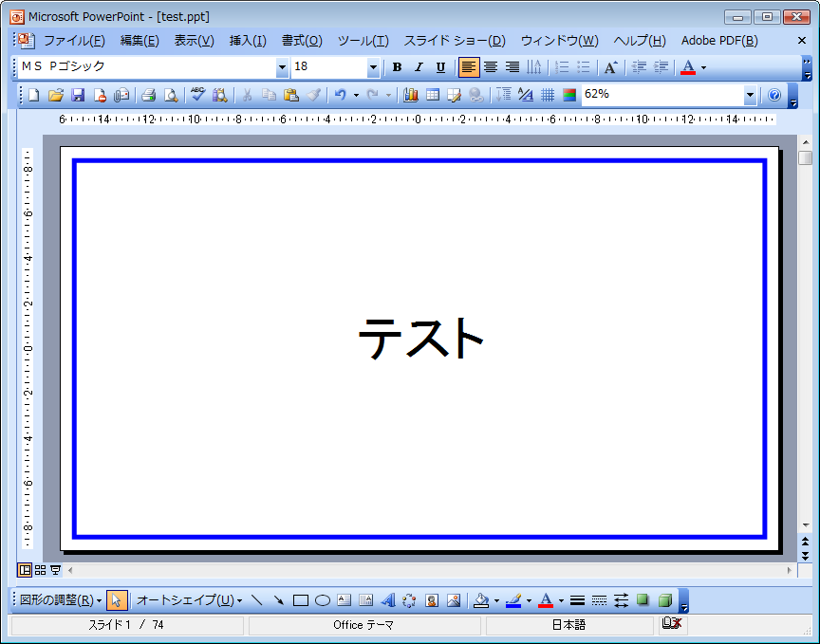The image size is (820, 644).
Task: Insert picture from file icon
Action: click(x=454, y=600)
